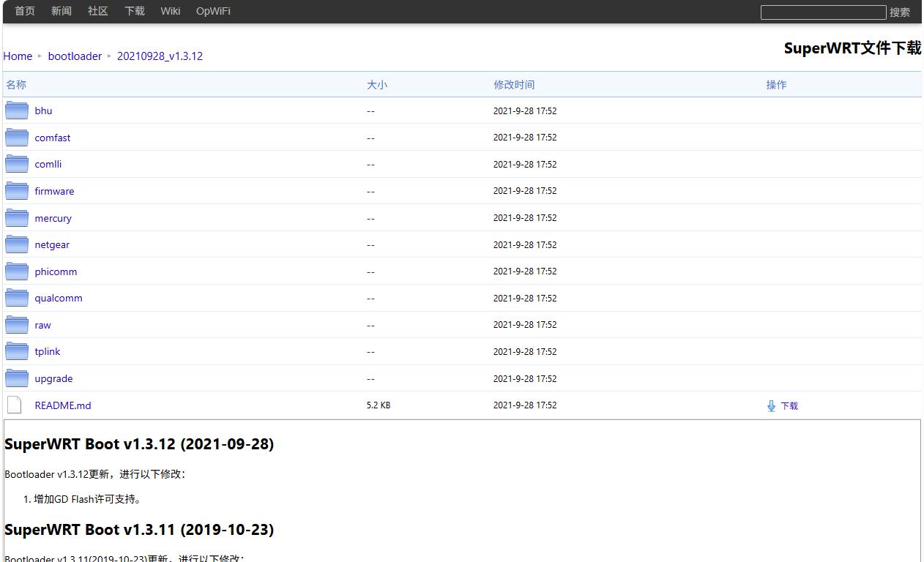This screenshot has width=924, height=562.
Task: Click the comlli folder icon
Action: point(17,164)
